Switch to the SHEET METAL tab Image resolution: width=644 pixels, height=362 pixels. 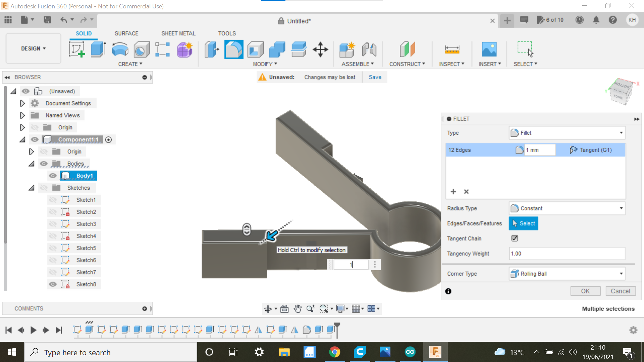178,33
